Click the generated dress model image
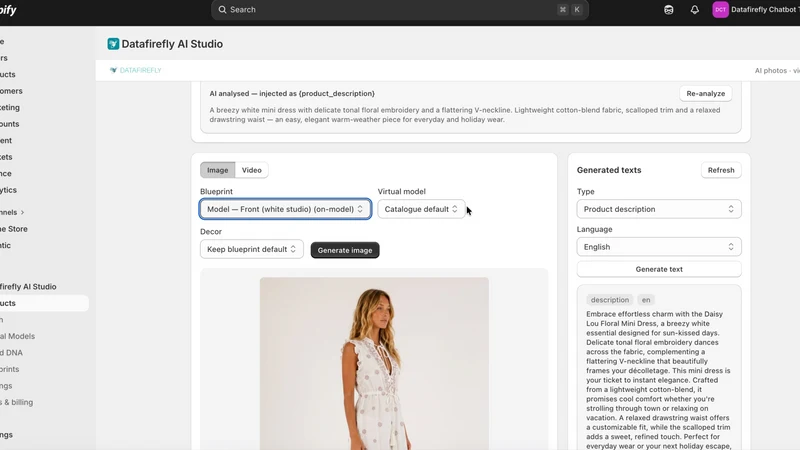The height and width of the screenshot is (450, 800). [374, 363]
